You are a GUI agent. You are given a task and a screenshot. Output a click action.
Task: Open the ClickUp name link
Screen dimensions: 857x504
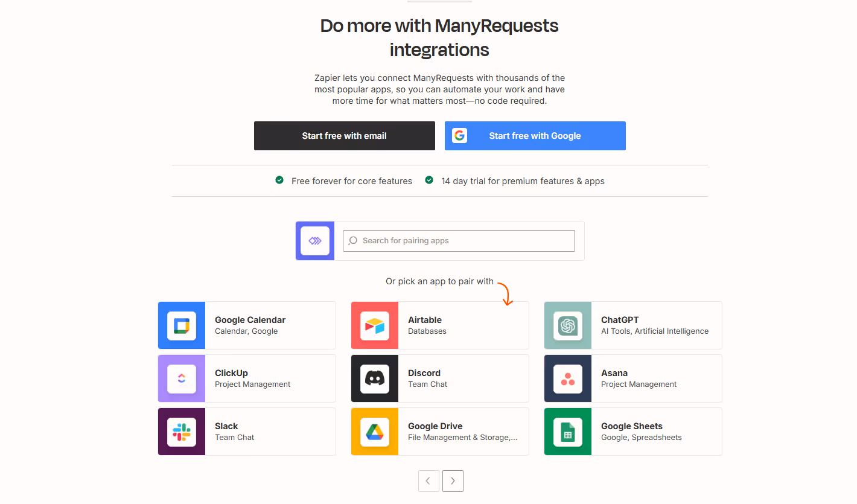tap(232, 373)
